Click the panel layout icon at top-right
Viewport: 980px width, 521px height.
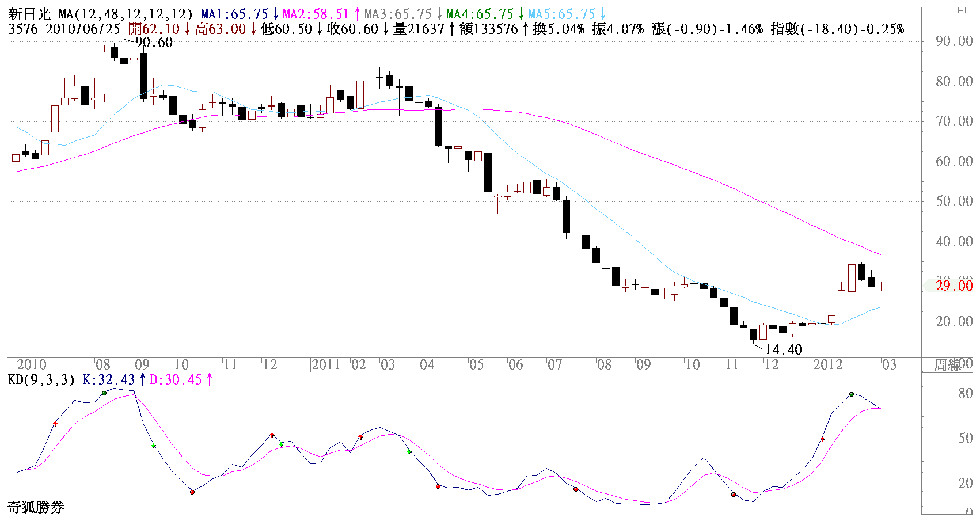[962, 10]
